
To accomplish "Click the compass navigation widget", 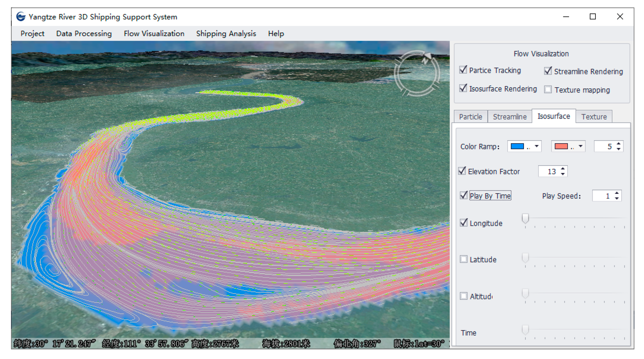I will coord(417,74).
